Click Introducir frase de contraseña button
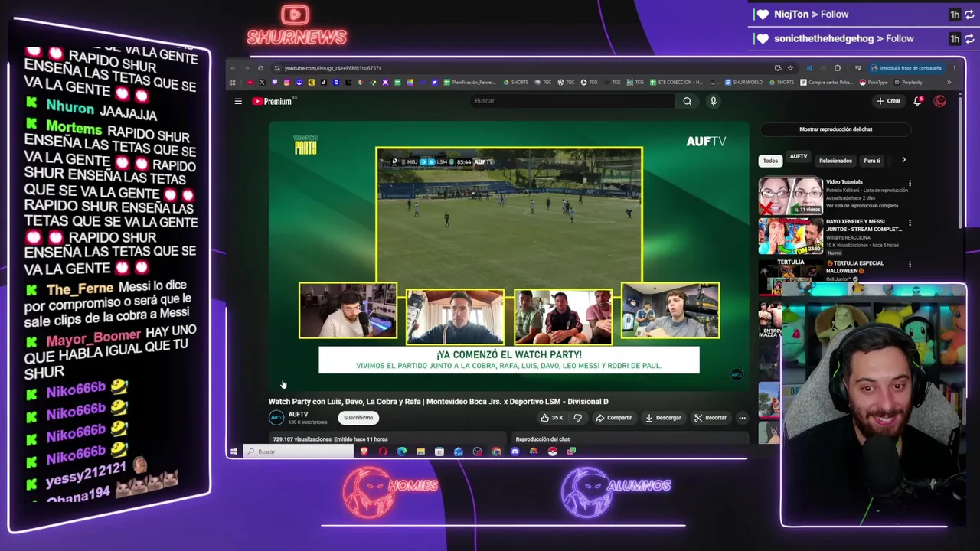The height and width of the screenshot is (551, 980). pos(906,68)
